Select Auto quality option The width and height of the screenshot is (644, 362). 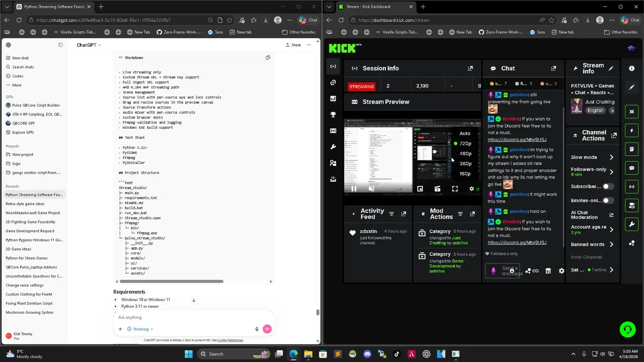(x=465, y=133)
